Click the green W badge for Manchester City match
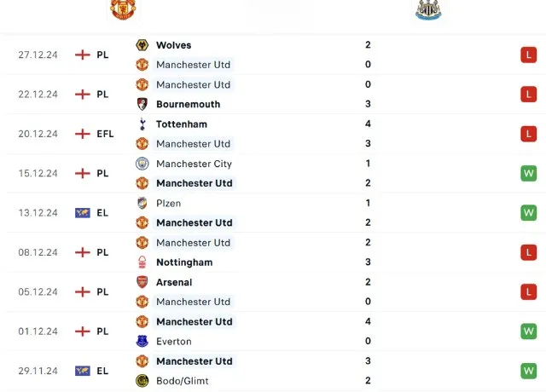This screenshot has height=392, width=546. tap(529, 174)
